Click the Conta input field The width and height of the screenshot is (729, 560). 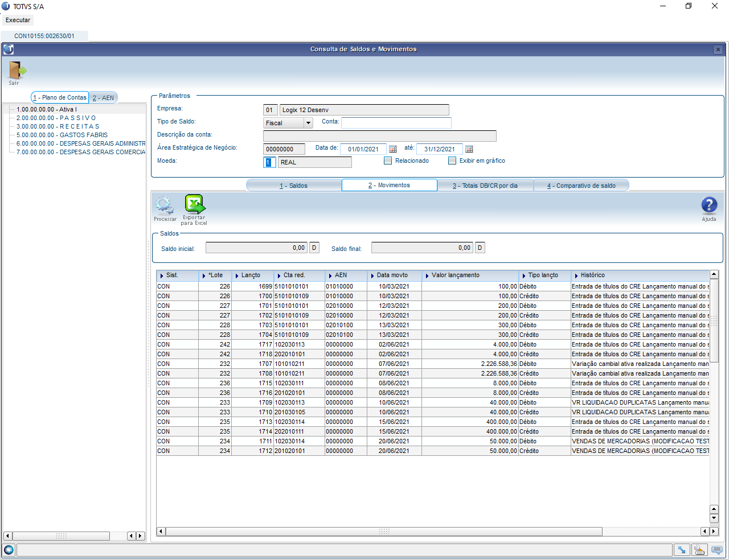click(x=396, y=123)
